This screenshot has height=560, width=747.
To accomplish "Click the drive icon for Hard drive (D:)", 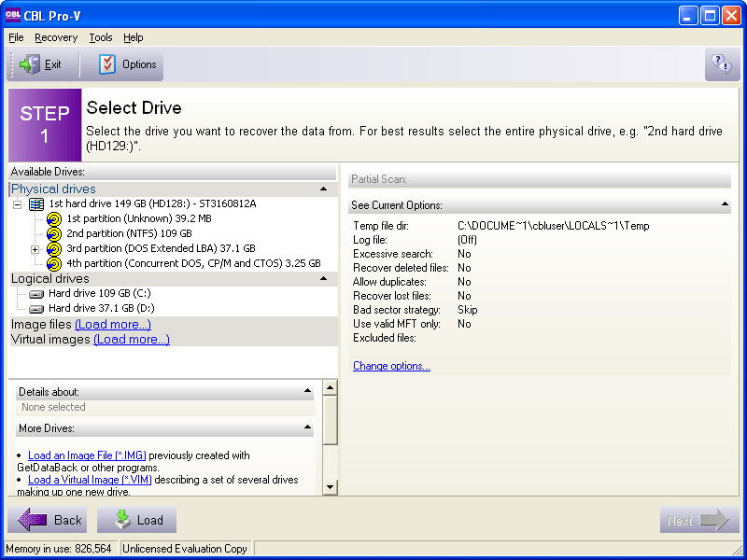I will point(36,309).
